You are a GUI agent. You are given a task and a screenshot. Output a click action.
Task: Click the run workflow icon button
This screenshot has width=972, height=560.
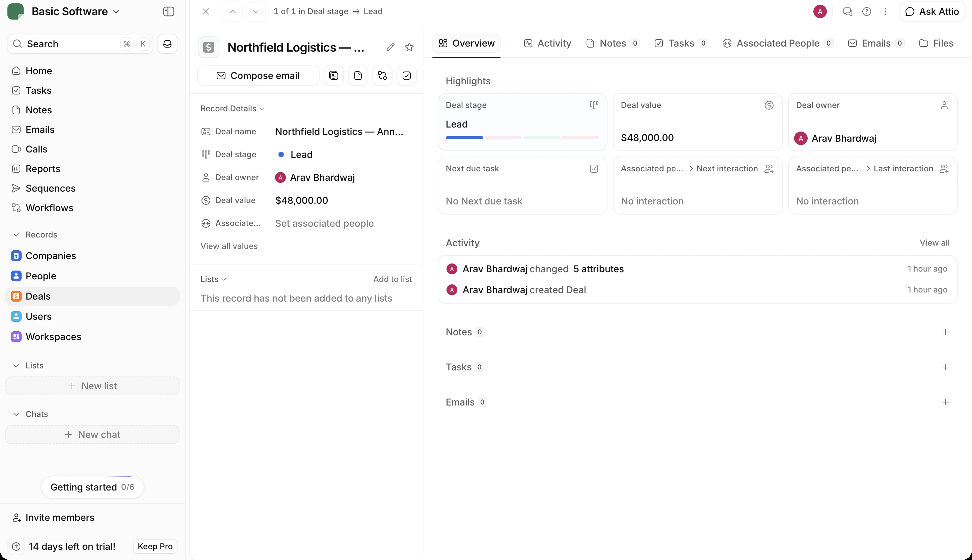click(x=382, y=75)
